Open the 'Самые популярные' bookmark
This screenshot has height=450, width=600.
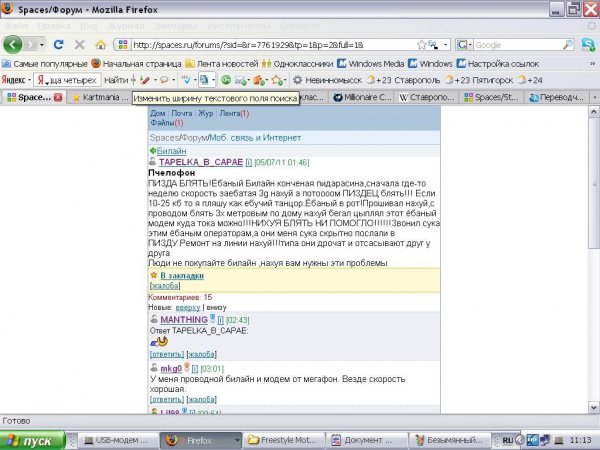45,64
